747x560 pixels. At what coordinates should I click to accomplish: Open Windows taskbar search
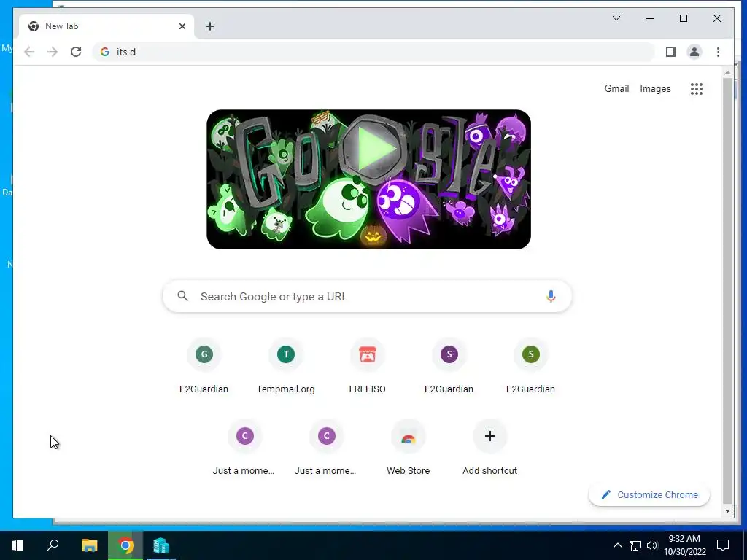pos(53,545)
